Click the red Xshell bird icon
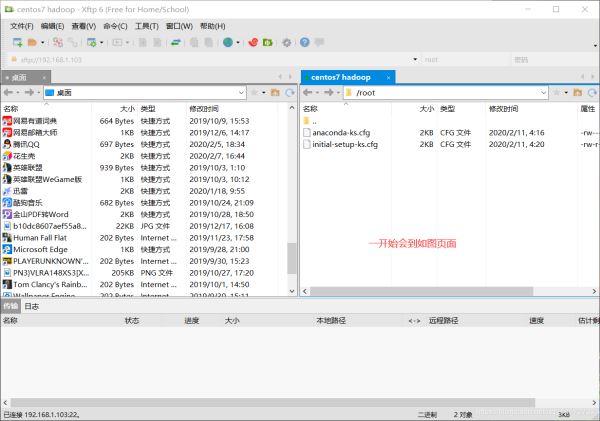Viewport: 600px width, 421px height. [x=253, y=42]
